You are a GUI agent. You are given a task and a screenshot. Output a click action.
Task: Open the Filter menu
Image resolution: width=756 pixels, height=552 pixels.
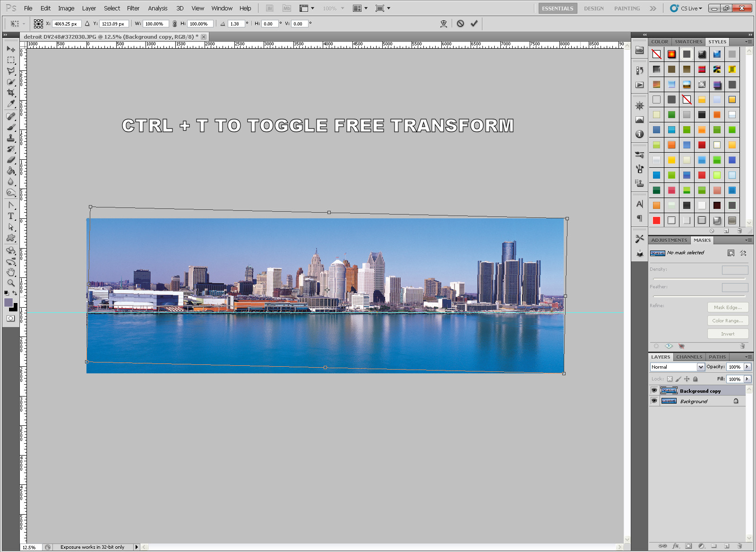[x=133, y=8]
